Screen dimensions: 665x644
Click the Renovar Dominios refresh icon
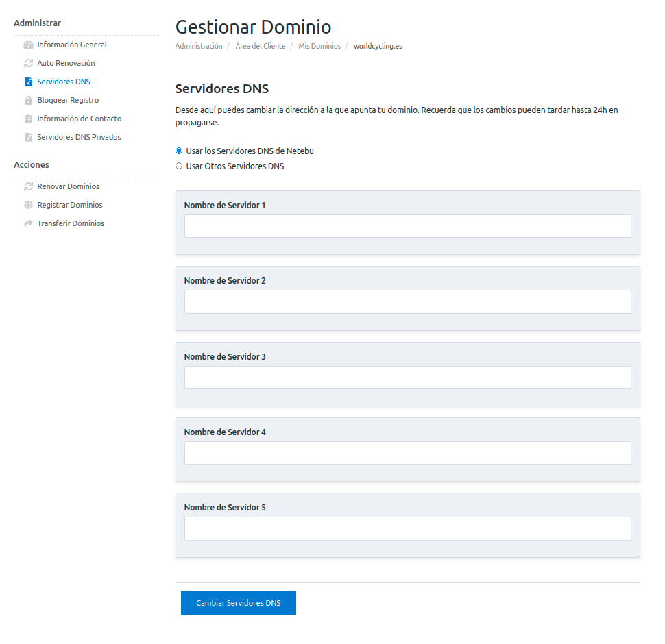tap(28, 186)
